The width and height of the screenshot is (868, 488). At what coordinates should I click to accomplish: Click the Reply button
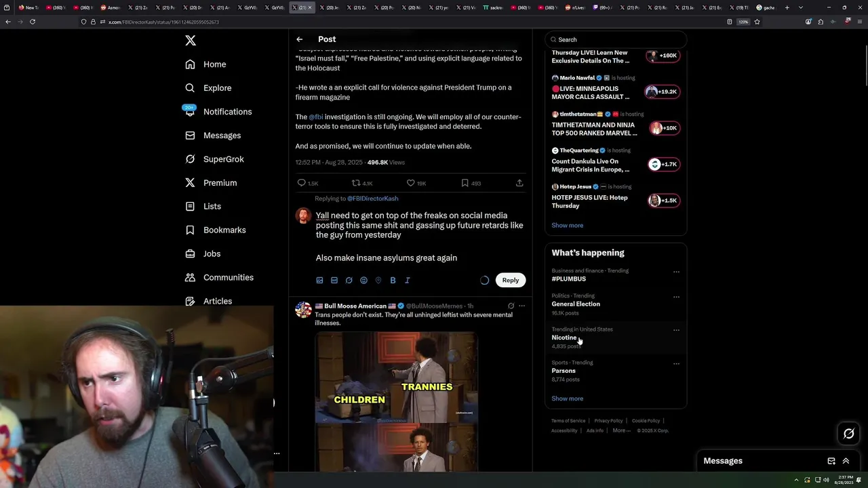[x=511, y=280]
